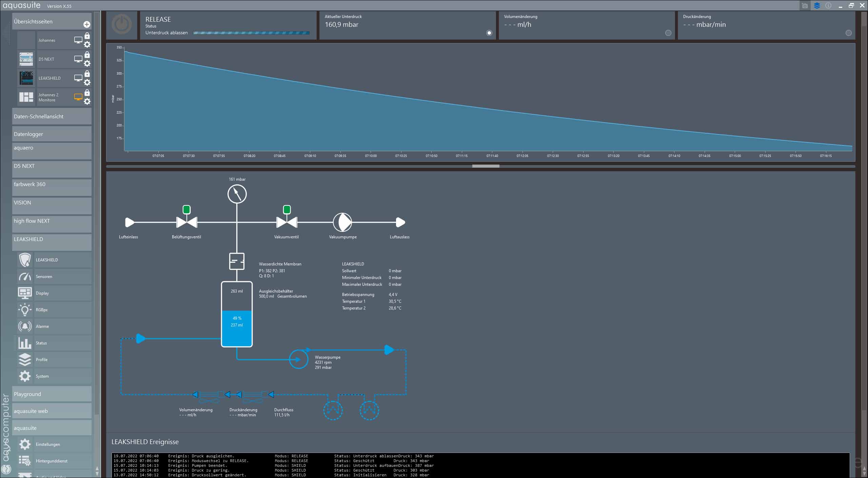Open the Hintergrunddienst page
868x478 pixels.
click(54, 461)
